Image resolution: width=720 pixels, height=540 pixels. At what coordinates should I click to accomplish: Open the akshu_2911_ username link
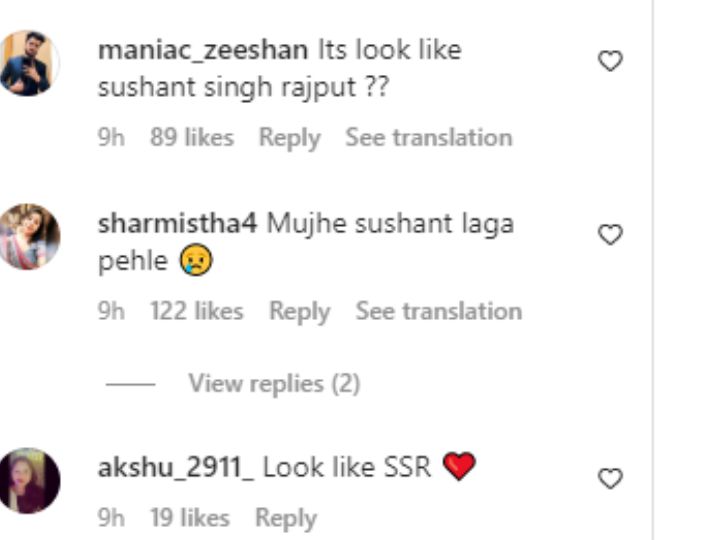(x=175, y=468)
